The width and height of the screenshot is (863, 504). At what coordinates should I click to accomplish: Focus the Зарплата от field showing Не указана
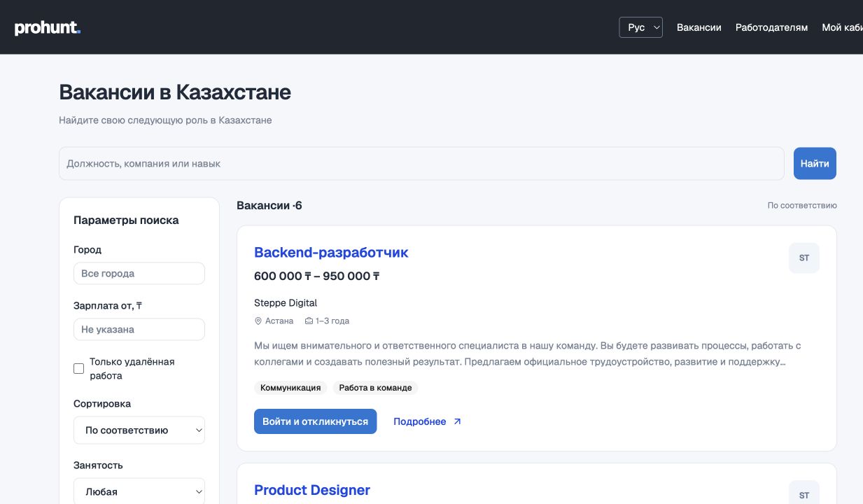tap(139, 330)
